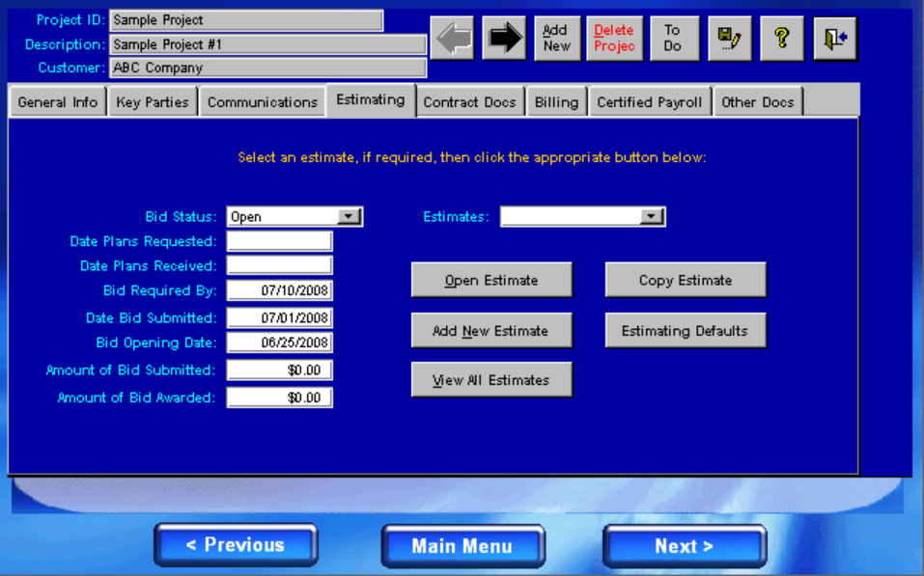Switch to the Certified Payroll tab
This screenshot has width=924, height=576.
tap(650, 100)
